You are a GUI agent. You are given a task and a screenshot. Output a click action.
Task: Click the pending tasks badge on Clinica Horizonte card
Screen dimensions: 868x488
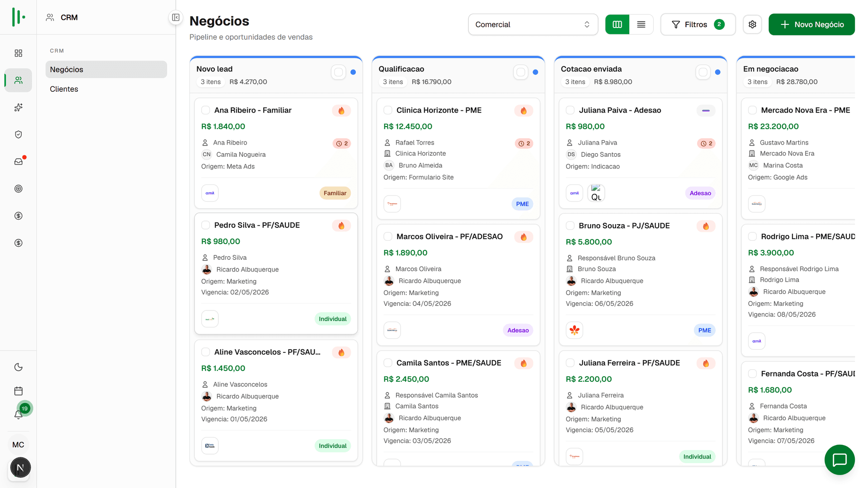tap(524, 144)
